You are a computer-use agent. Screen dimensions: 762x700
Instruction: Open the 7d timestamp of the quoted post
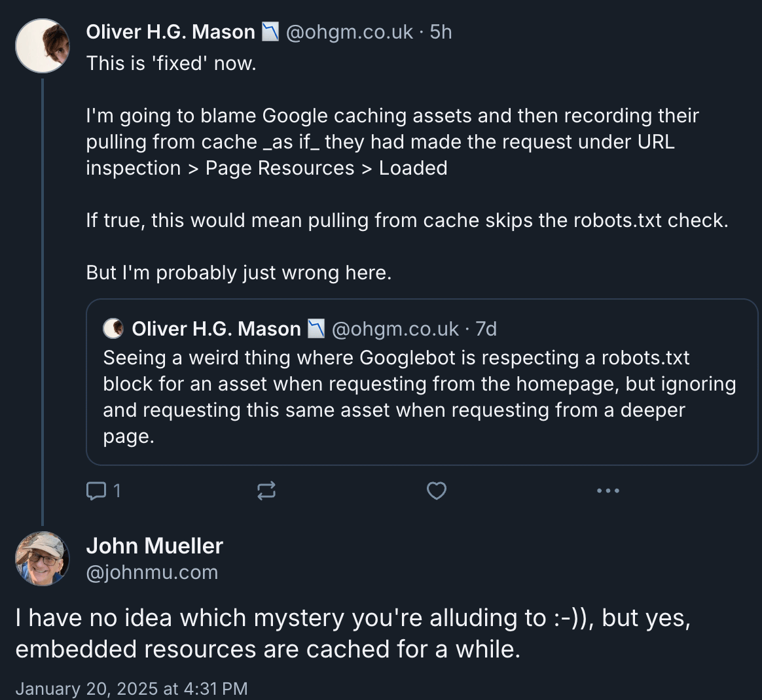click(486, 328)
